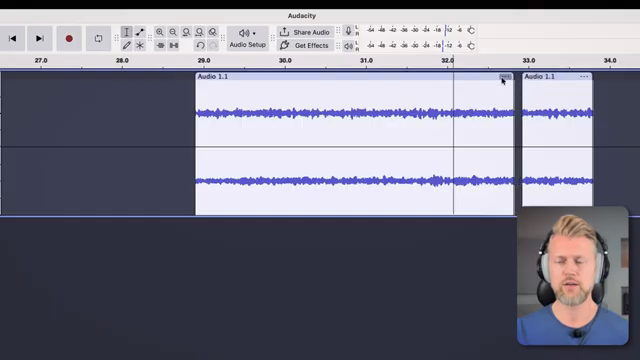
Task: Select the Selection (I-beam) tool
Action: [127, 32]
